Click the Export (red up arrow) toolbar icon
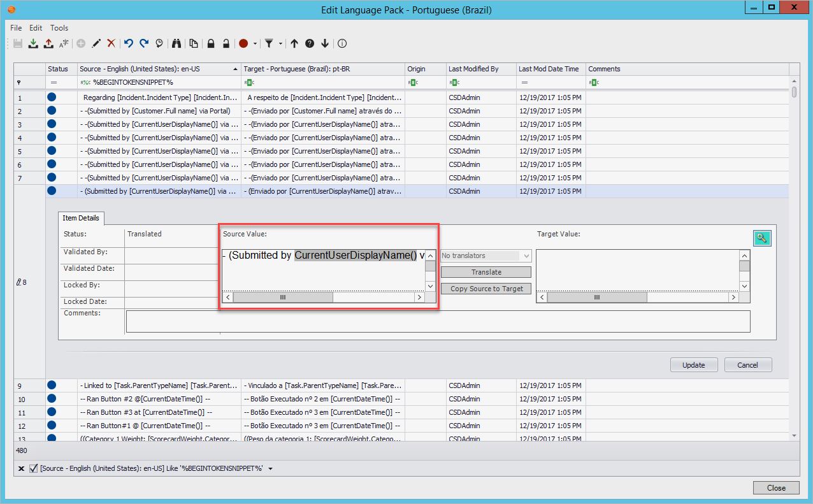Image resolution: width=813 pixels, height=504 pixels. (48, 43)
